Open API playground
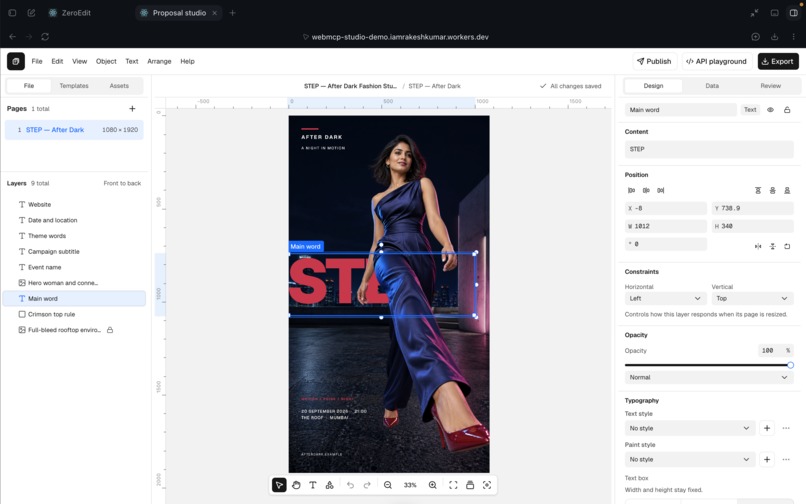This screenshot has width=806, height=504. [717, 61]
